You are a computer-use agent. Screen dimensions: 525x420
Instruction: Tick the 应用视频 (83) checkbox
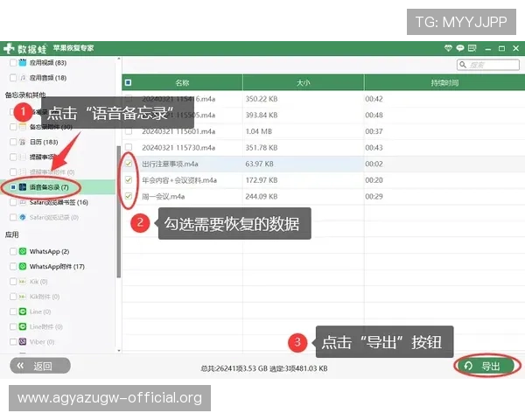[13, 63]
